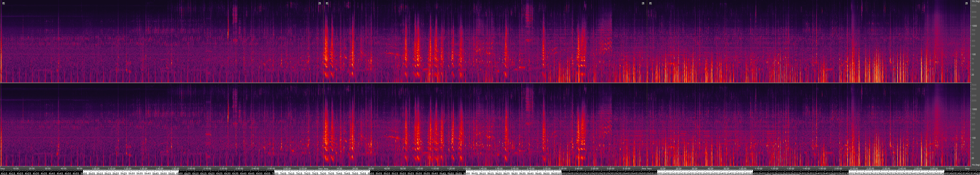Screen dimensions: 980x175
Task: Click the 'hms' label at the ruler's left end
Action: coord(3,168)
